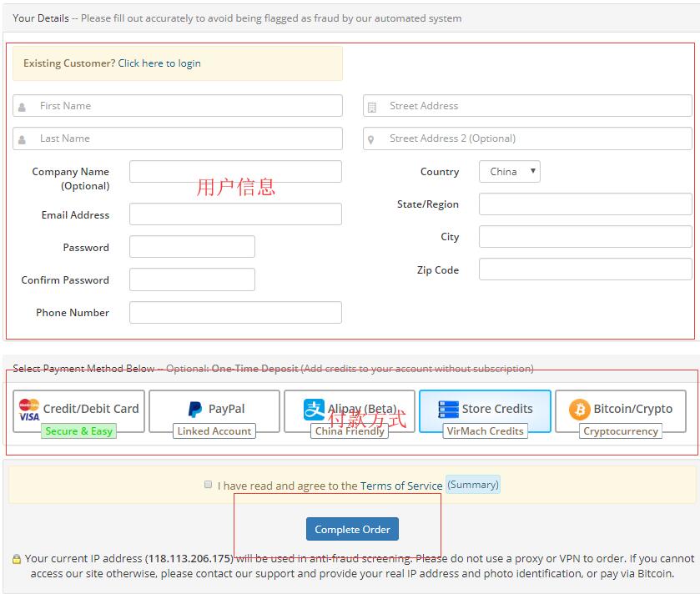Click the PayPal logo icon

[194, 410]
